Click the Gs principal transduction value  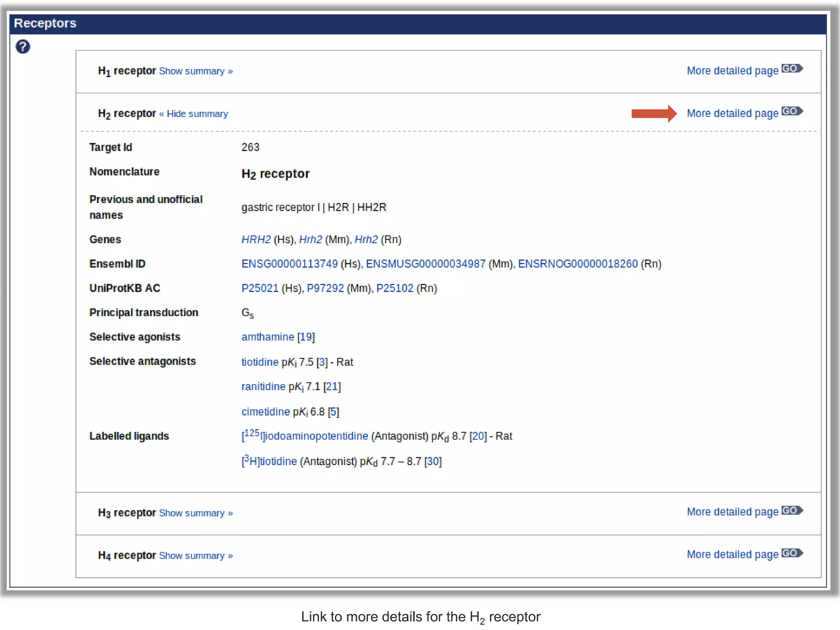tap(248, 313)
